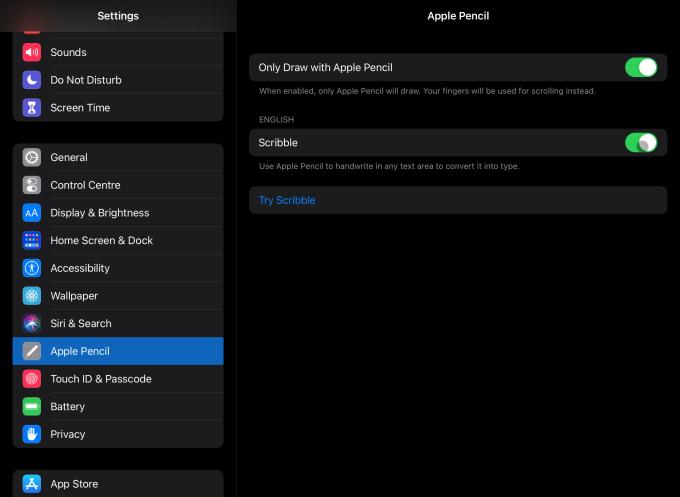Open Siri & Search settings

pyautogui.click(x=118, y=324)
